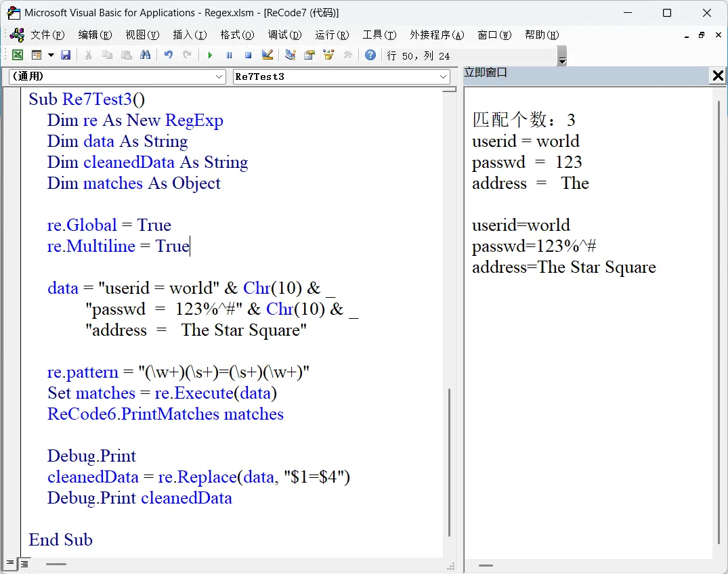Expand the Re7Test3 procedure dropdown
This screenshot has width=728, height=574.
coord(444,76)
